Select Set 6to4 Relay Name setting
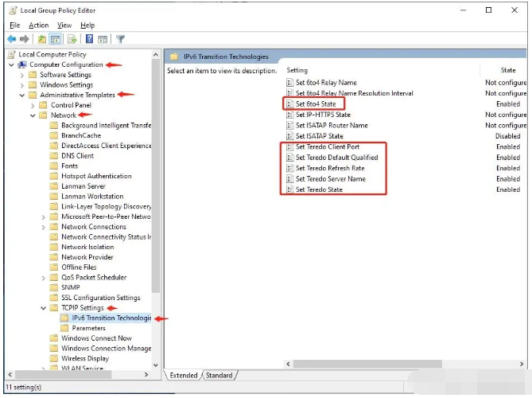Screen dimensions: 532x398 [x=326, y=83]
